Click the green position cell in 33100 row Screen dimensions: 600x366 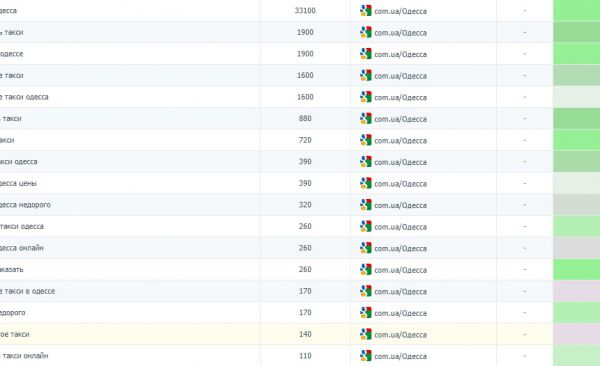pos(577,10)
